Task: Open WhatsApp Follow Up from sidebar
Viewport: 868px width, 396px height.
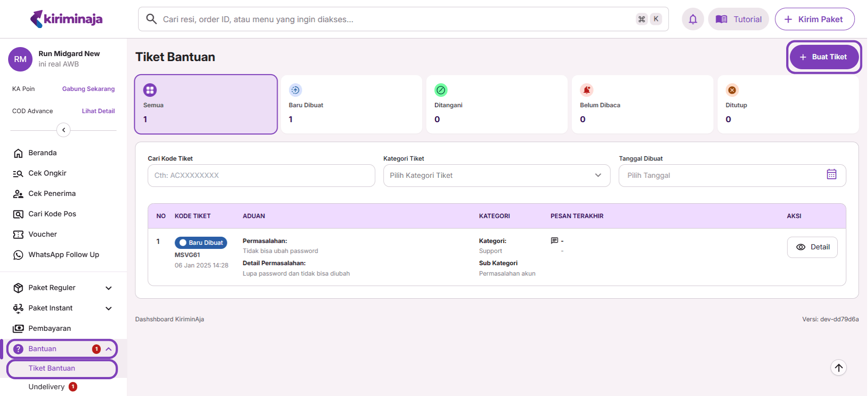Action: 63,255
